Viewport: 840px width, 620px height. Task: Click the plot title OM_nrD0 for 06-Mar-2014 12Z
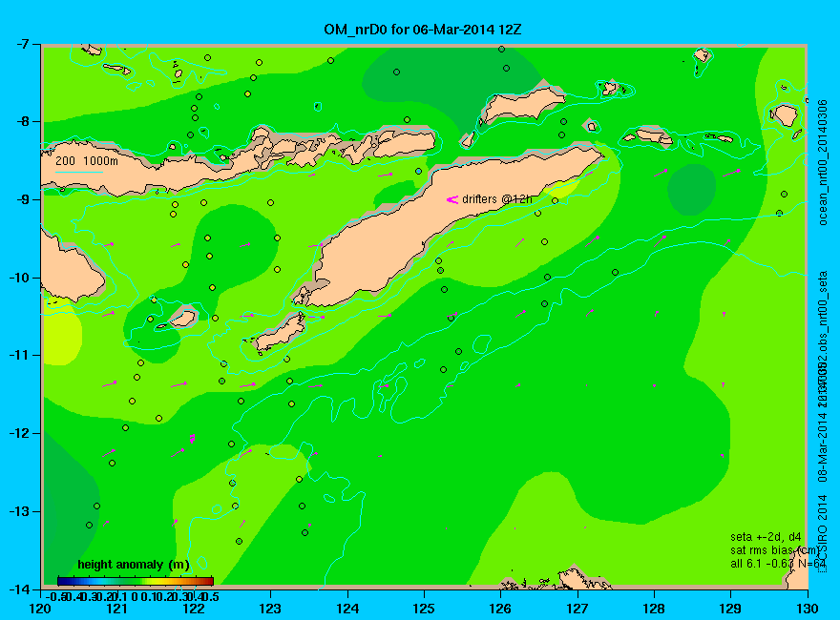(x=422, y=29)
